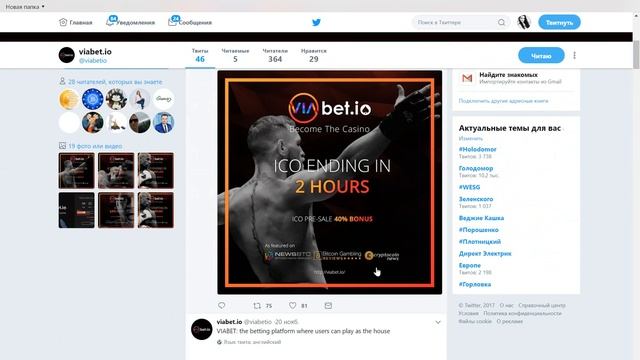Open the #Порошенко trend

[478, 230]
